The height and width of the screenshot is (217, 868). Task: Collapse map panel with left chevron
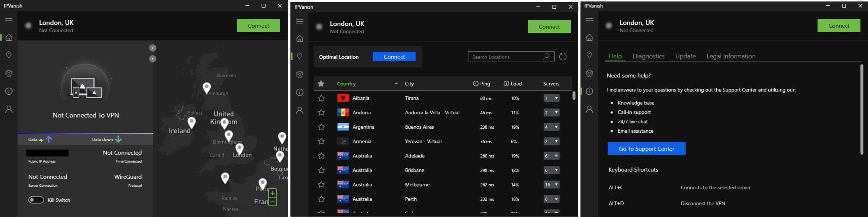point(153,58)
